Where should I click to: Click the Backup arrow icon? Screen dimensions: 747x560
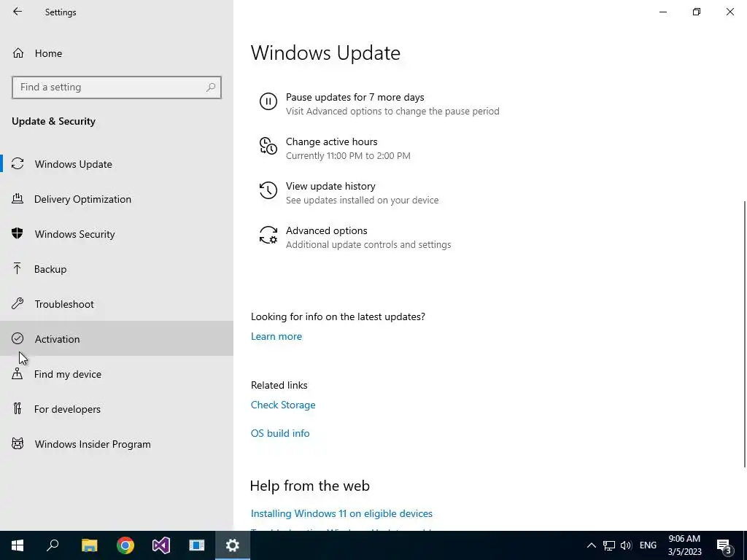[x=18, y=268]
